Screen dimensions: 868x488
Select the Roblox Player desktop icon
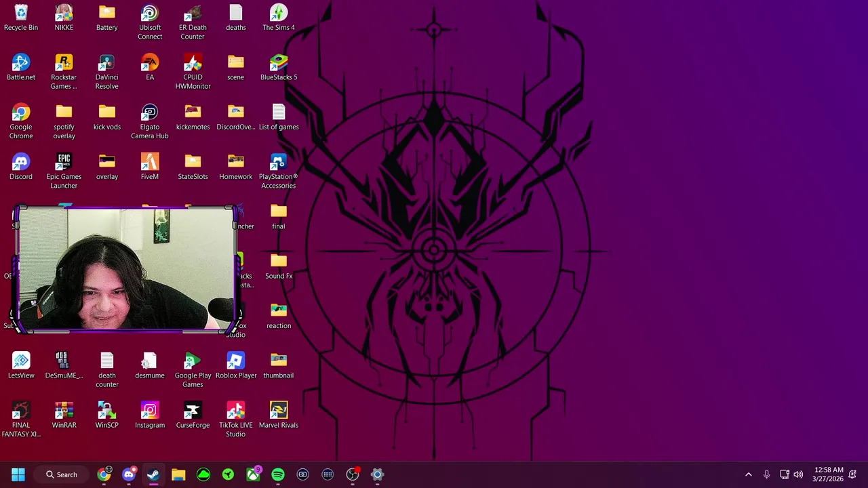coord(235,366)
